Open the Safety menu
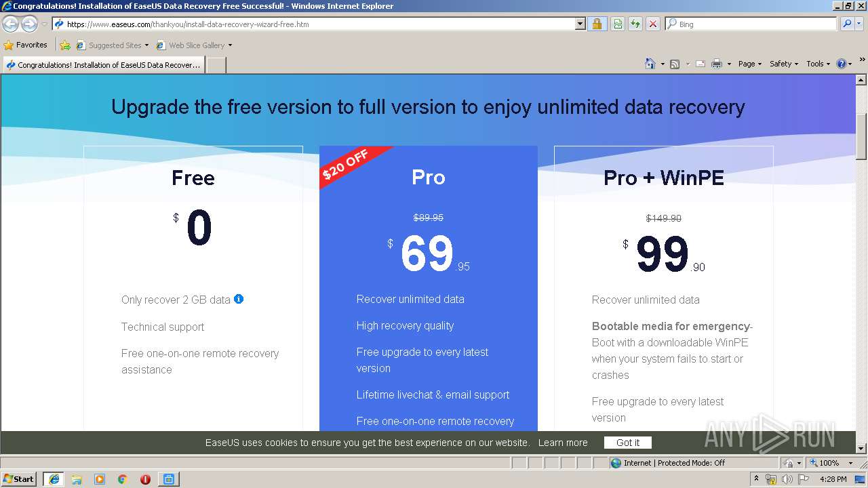The width and height of the screenshot is (868, 488). (x=783, y=64)
